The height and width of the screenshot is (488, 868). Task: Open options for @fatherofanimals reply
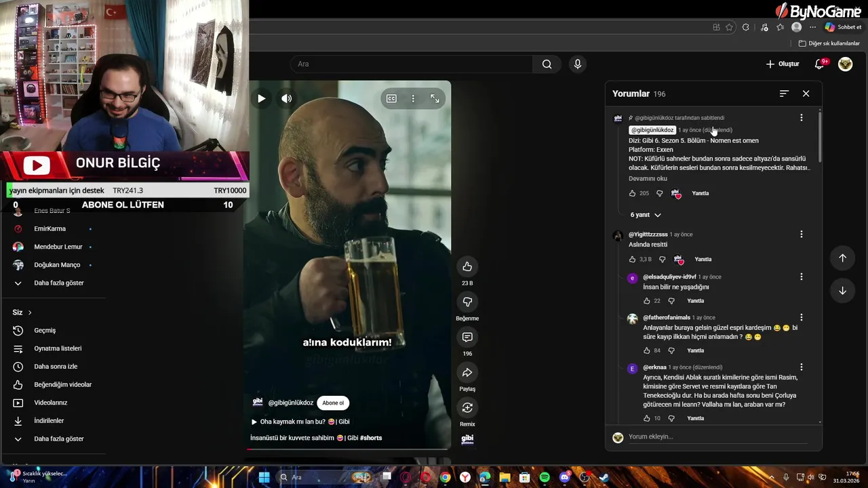pos(801,317)
